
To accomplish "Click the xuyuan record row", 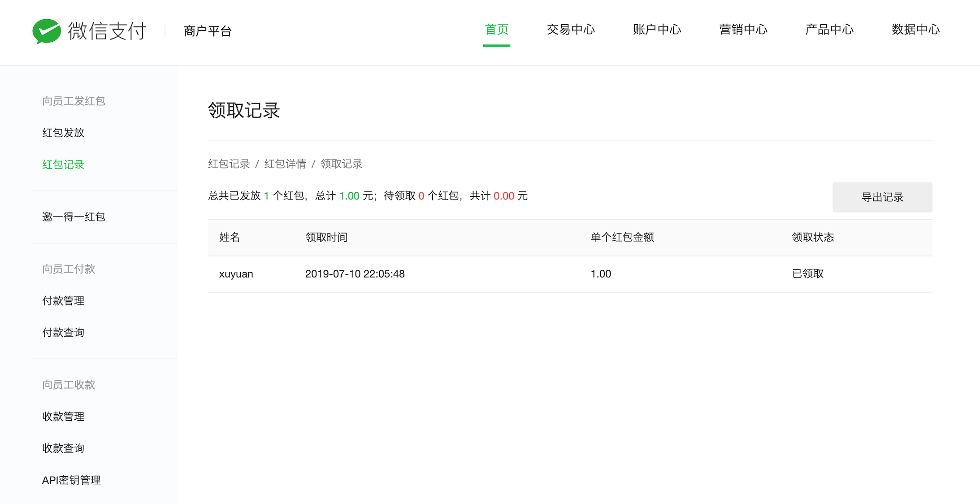I will click(236, 274).
